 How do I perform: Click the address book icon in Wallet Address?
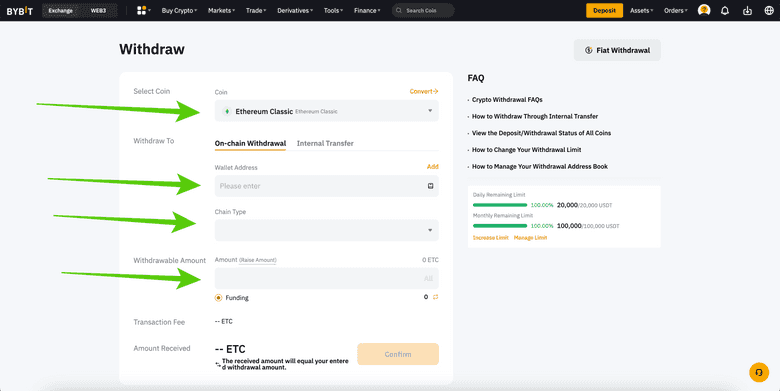pyautogui.click(x=430, y=186)
